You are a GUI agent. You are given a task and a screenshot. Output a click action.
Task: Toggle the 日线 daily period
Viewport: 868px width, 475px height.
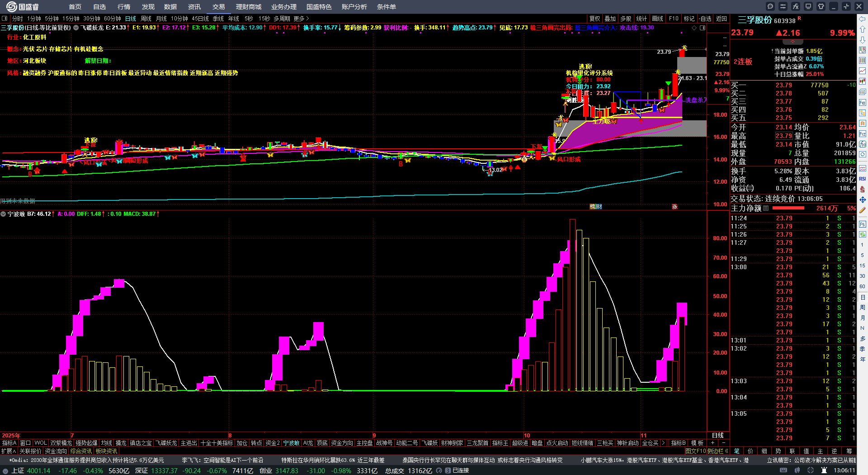131,19
